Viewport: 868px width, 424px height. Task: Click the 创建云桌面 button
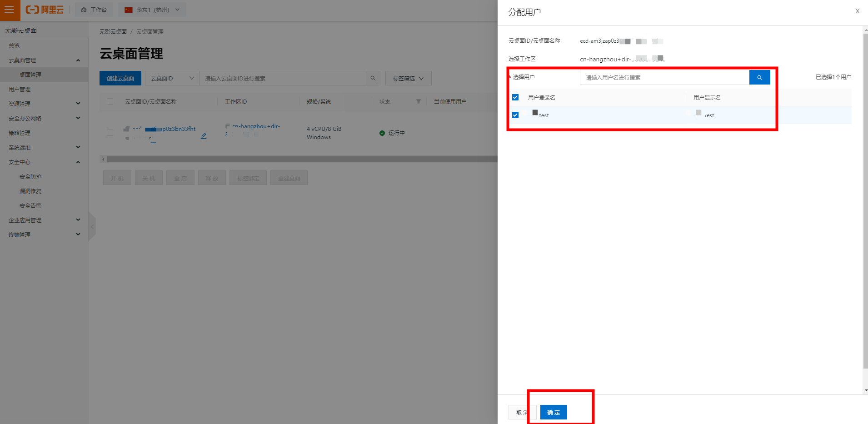coord(120,78)
